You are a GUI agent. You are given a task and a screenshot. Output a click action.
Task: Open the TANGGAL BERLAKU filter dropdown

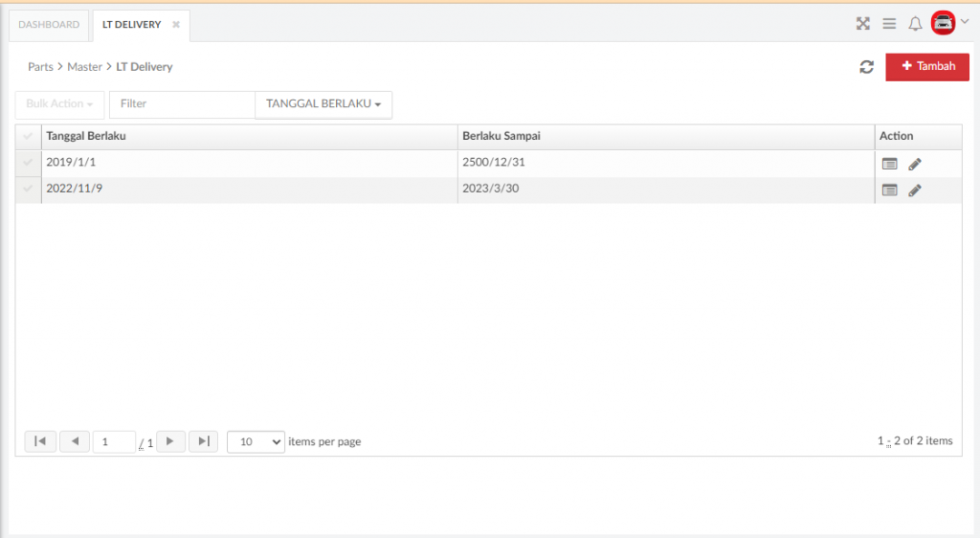(x=323, y=104)
